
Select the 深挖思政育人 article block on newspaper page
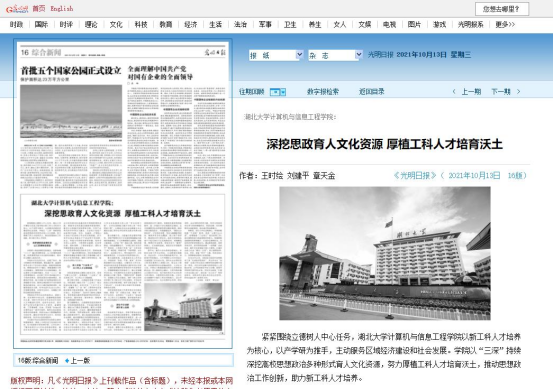[x=122, y=264]
